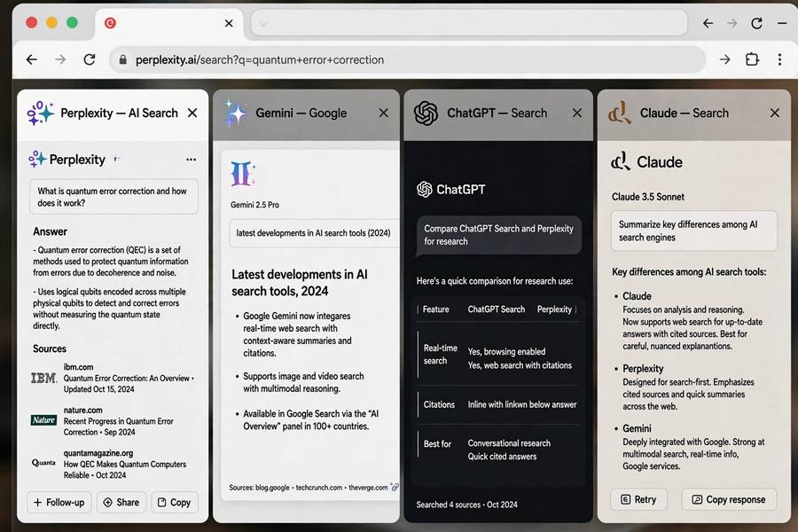Open the techcrunch.com source in Gemini
The image size is (798, 532).
coord(318,488)
